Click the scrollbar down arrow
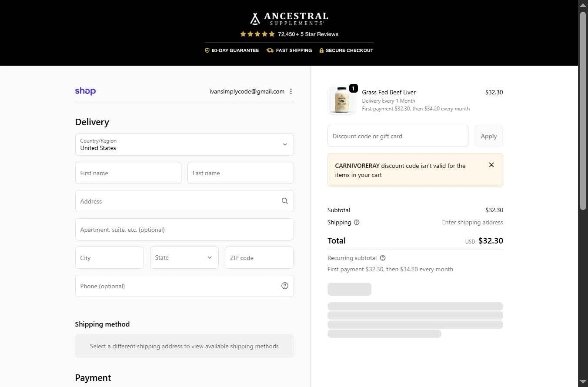This screenshot has width=588, height=387. coord(583,382)
